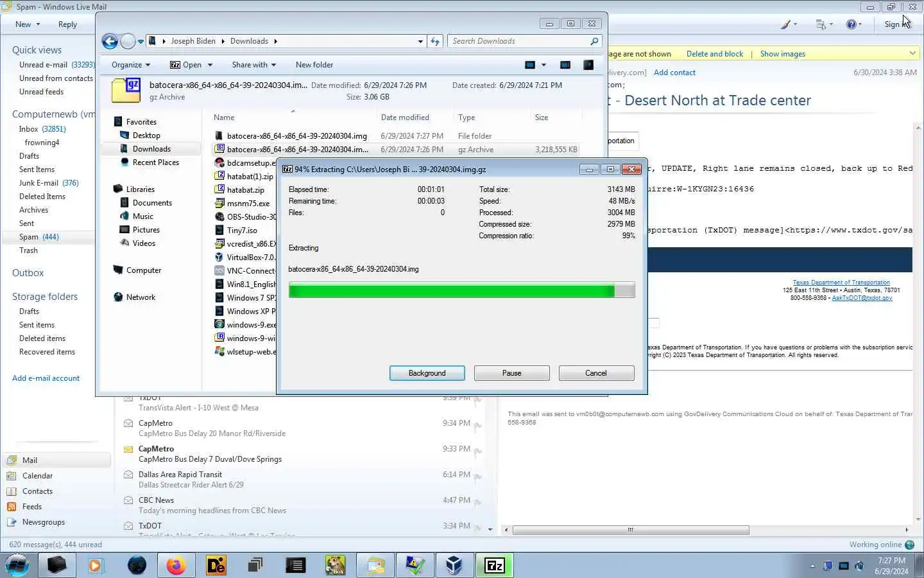
Task: Click the Explorer help icon
Action: 588,65
